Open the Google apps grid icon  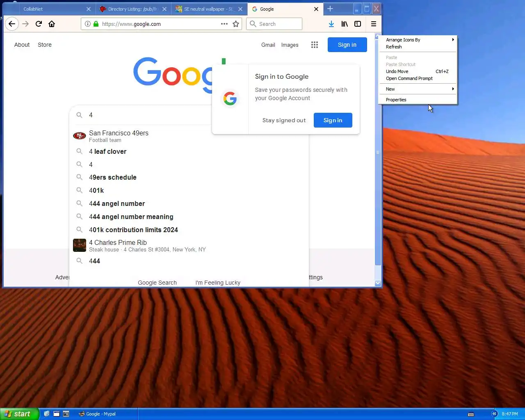tap(315, 45)
